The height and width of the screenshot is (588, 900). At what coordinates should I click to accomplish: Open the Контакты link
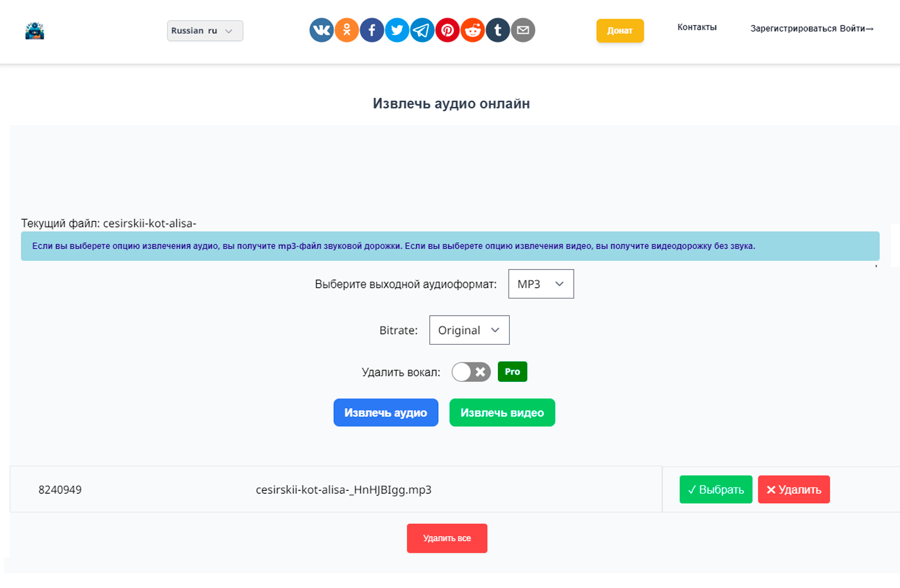point(697,27)
